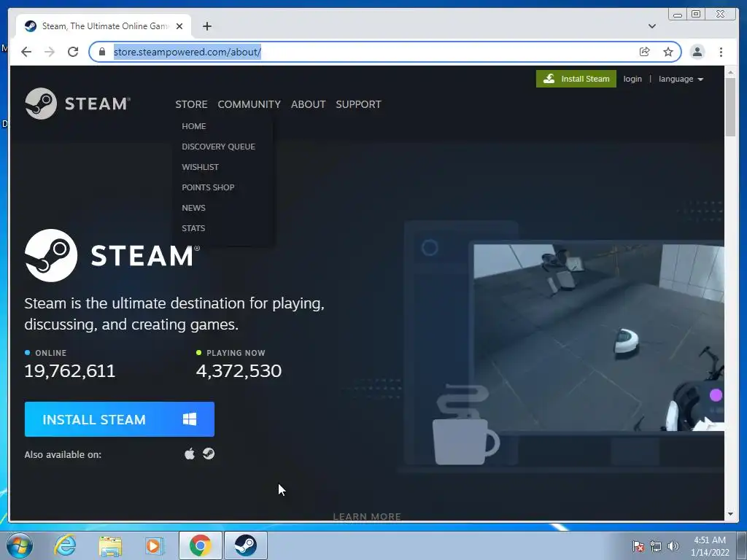The image size is (747, 560).
Task: Click the padlock site info icon
Action: 101,52
